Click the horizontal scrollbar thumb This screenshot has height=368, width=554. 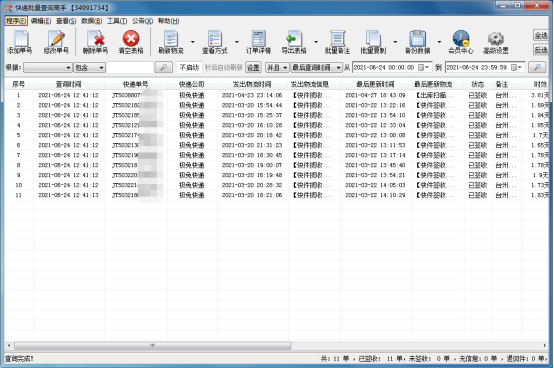point(152,345)
